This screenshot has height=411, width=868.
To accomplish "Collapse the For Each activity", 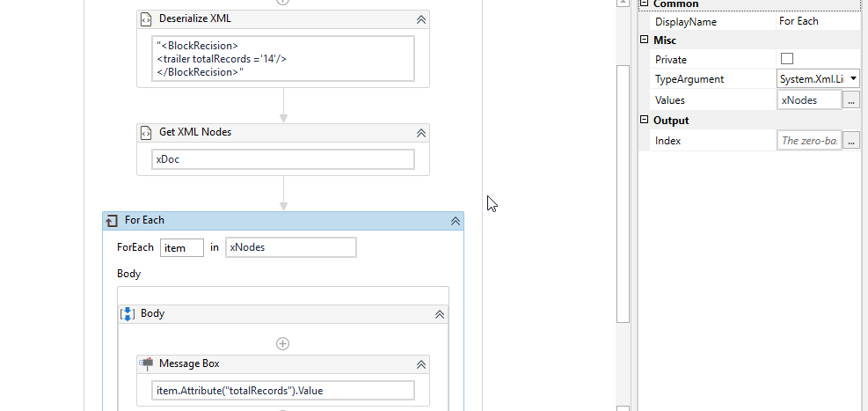I will 455,221.
